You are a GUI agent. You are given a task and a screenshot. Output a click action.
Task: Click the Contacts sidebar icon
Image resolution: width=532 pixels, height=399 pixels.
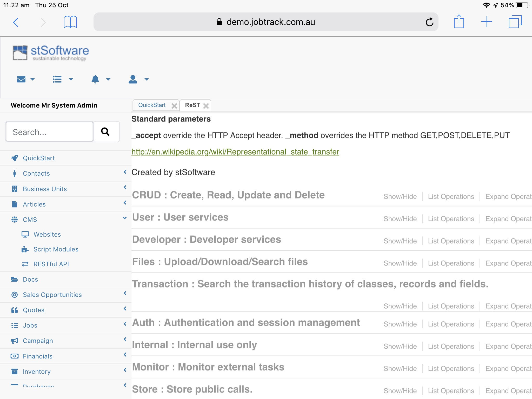[15, 173]
